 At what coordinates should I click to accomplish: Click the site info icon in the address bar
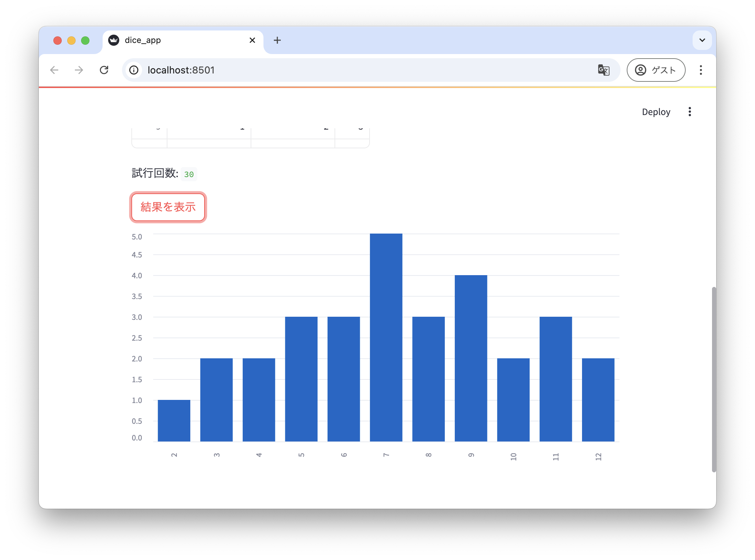(x=134, y=70)
